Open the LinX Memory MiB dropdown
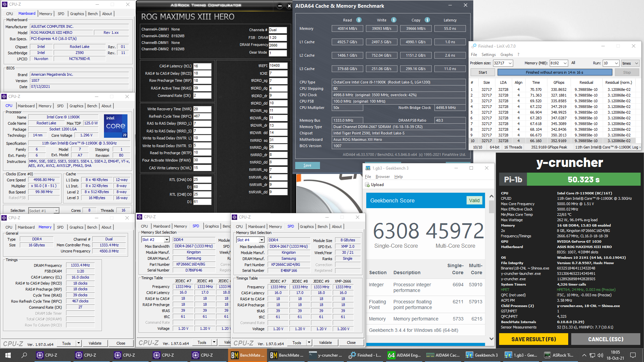The width and height of the screenshot is (644, 362). tap(565, 63)
